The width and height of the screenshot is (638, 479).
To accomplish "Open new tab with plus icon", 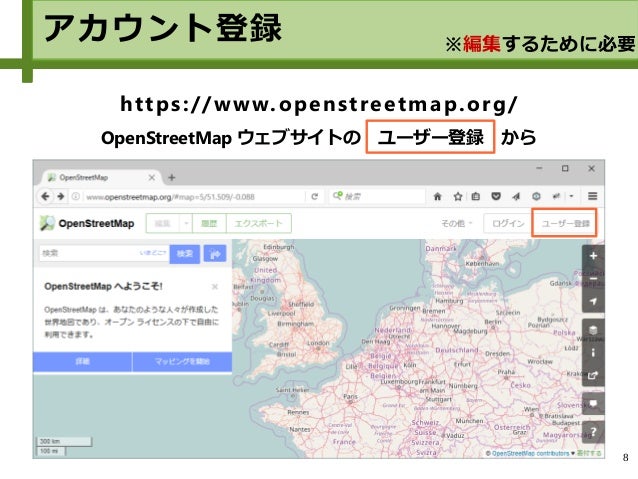I will click(172, 177).
